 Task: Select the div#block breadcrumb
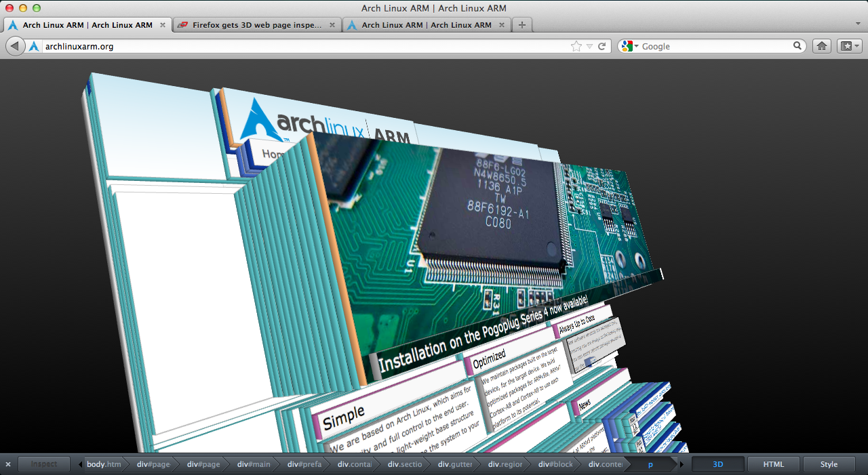[x=555, y=464]
